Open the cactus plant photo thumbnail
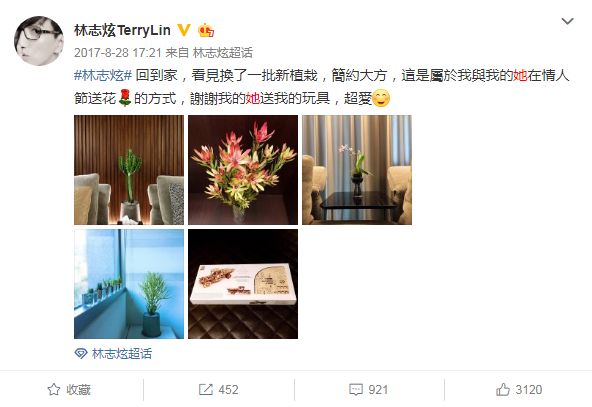The width and height of the screenshot is (592, 407). pos(129,170)
